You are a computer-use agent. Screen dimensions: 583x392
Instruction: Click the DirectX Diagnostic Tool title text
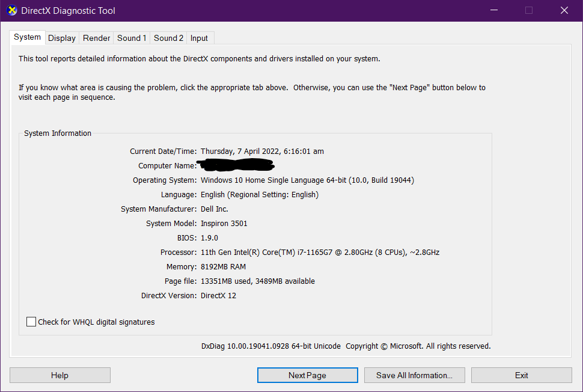[x=68, y=11]
